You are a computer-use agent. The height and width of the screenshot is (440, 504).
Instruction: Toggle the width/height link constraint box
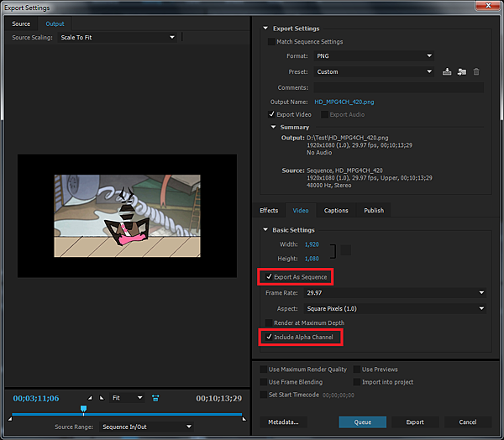pos(346,250)
